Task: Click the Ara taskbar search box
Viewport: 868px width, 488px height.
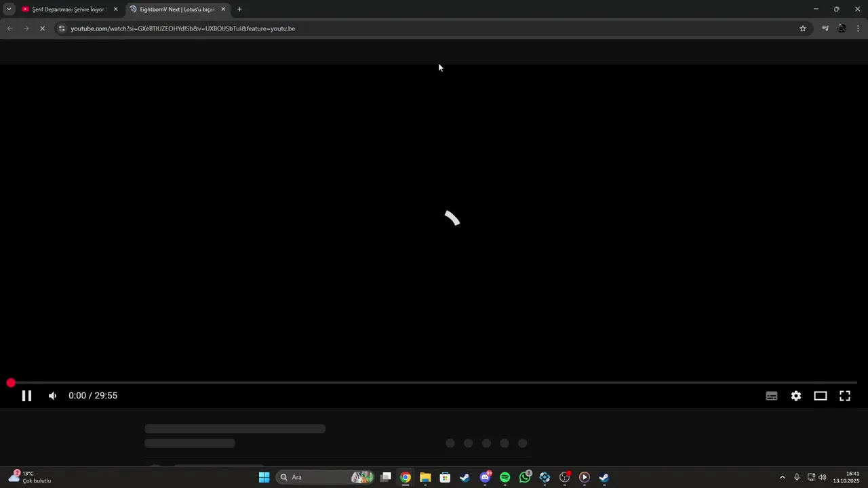Action: point(325,477)
